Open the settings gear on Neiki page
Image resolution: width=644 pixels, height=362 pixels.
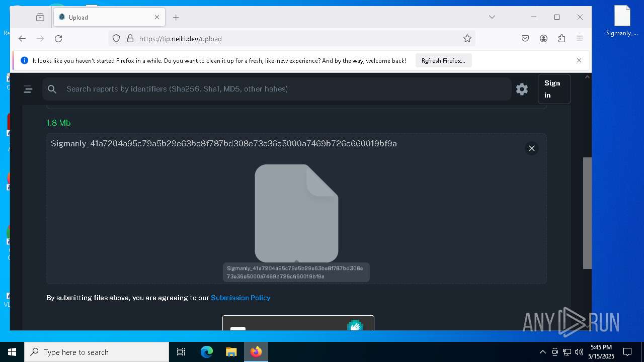click(x=522, y=89)
